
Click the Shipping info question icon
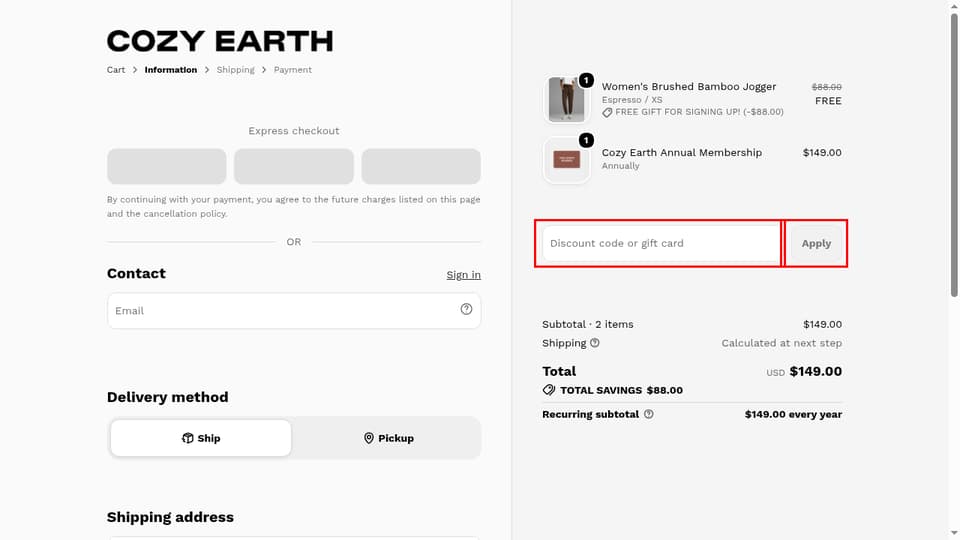tap(595, 343)
